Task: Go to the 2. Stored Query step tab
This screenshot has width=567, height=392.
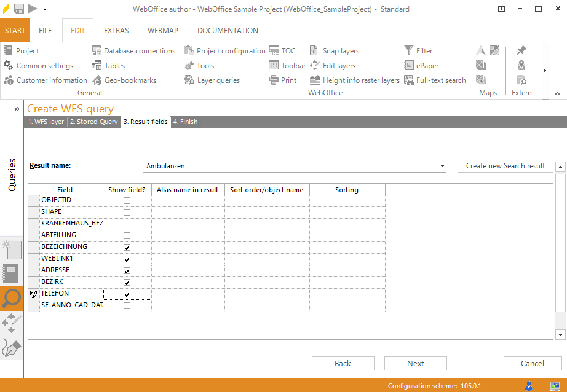Action: click(x=93, y=122)
